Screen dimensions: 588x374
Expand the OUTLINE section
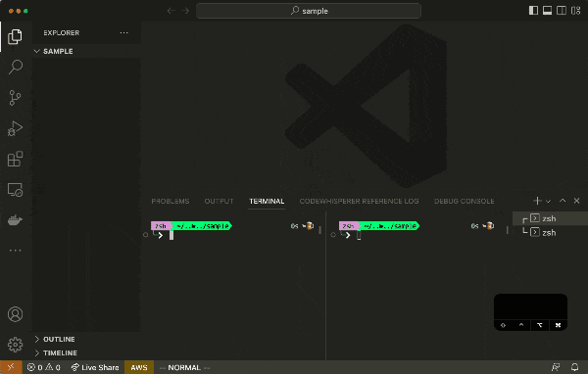click(86, 339)
